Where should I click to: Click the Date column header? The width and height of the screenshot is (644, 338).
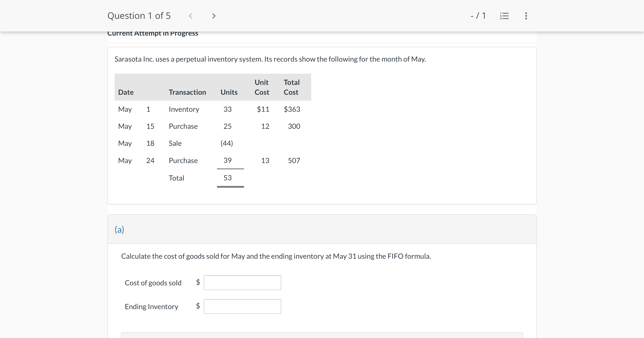[126, 92]
